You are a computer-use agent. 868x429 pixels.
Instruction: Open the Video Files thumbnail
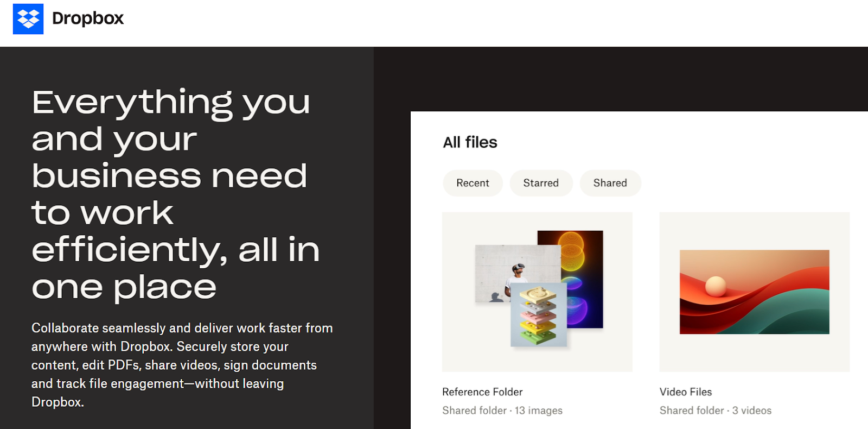click(754, 292)
